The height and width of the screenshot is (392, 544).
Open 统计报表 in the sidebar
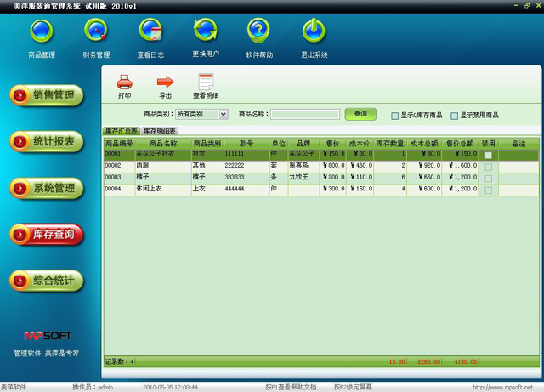[x=47, y=141]
